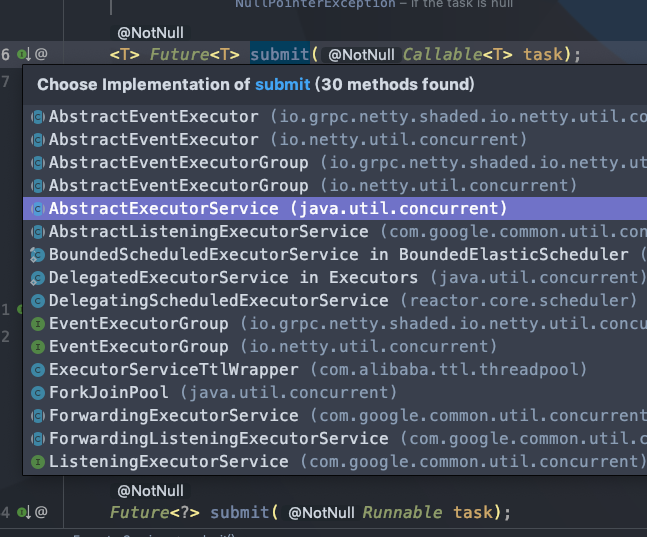
Task: Click class icon beside DelegatingScheduledExecutorService
Action: pyautogui.click(x=38, y=301)
